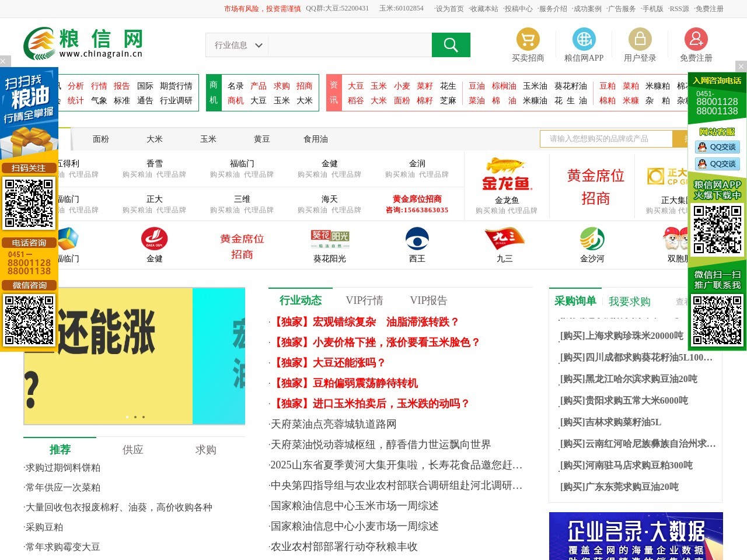Switch to the 面粉 category tab
Image resolution: width=747 pixels, height=560 pixels.
(101, 139)
